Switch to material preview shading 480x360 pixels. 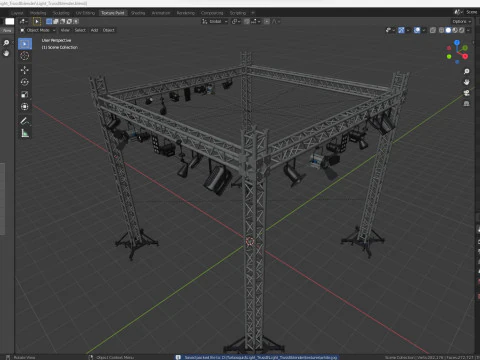click(x=455, y=30)
